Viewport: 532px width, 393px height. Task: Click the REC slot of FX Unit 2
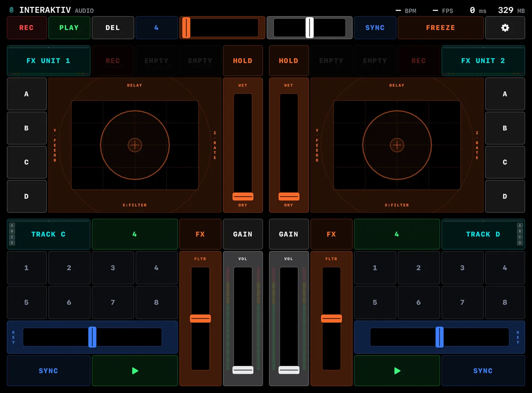pos(419,61)
